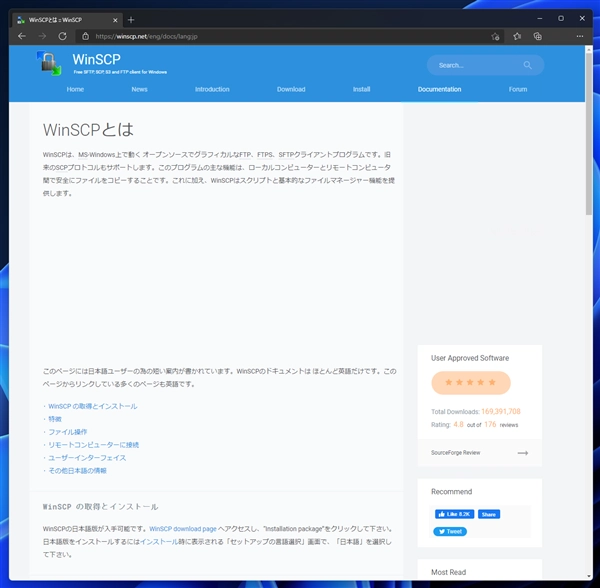Follow the WinSCP download page link

[x=183, y=529]
